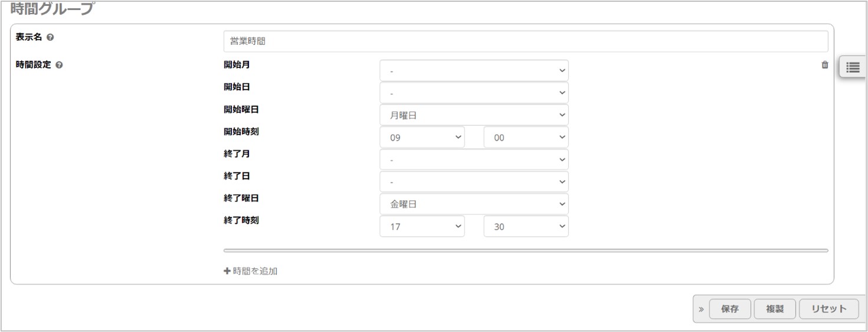Open the 開始曜日 dropdown showing 月曜日
Viewport: 868px width, 332px height.
[474, 115]
